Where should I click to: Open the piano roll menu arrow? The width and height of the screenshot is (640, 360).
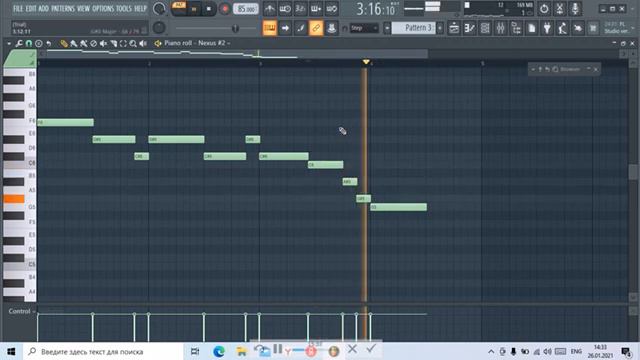pos(9,43)
